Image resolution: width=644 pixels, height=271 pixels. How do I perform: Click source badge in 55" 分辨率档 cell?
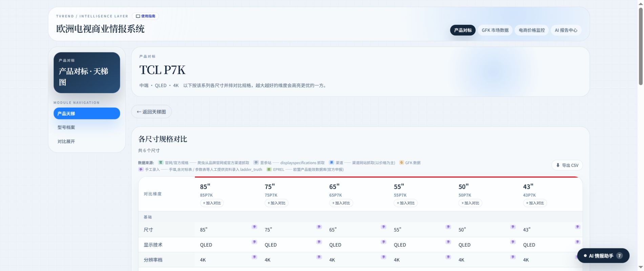pos(448,257)
